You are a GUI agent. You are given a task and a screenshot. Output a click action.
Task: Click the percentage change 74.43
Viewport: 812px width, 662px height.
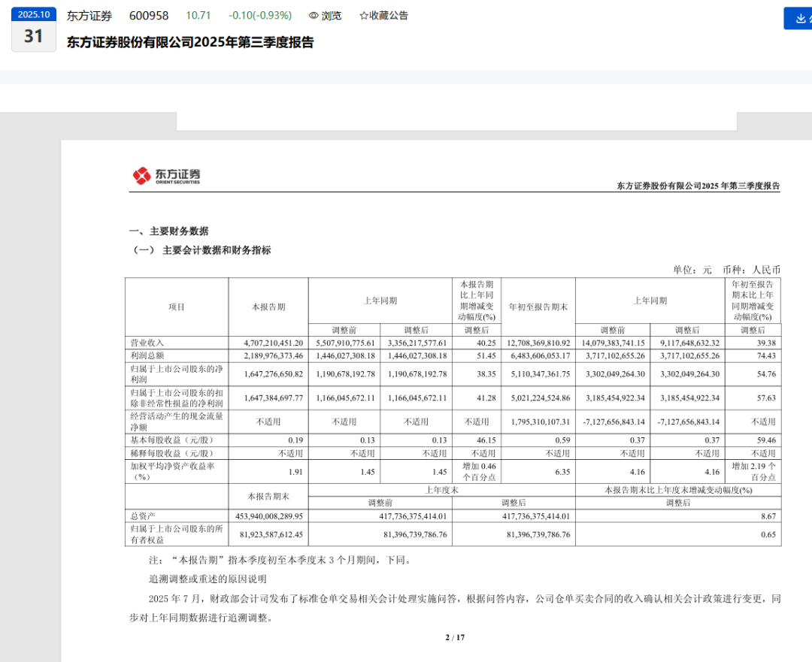click(766, 355)
